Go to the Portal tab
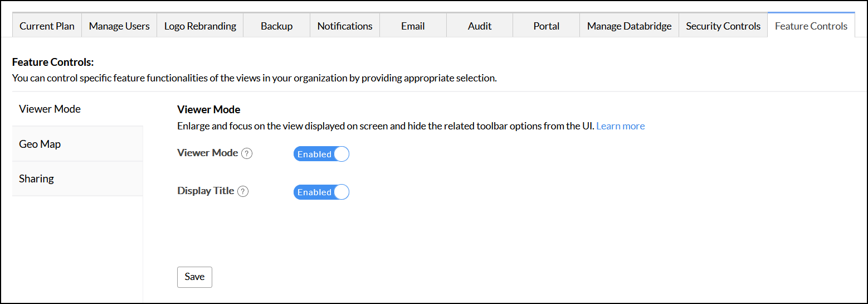The height and width of the screenshot is (304, 868). 546,26
